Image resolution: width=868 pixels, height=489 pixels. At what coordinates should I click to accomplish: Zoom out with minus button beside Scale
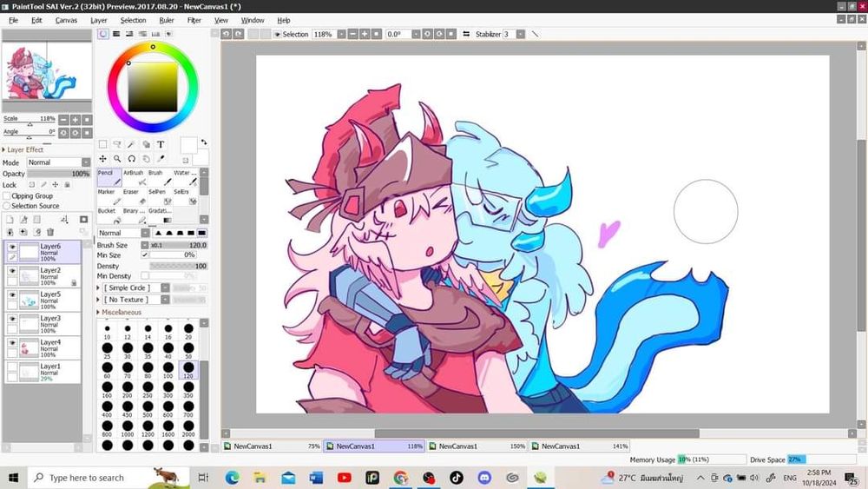coord(63,120)
